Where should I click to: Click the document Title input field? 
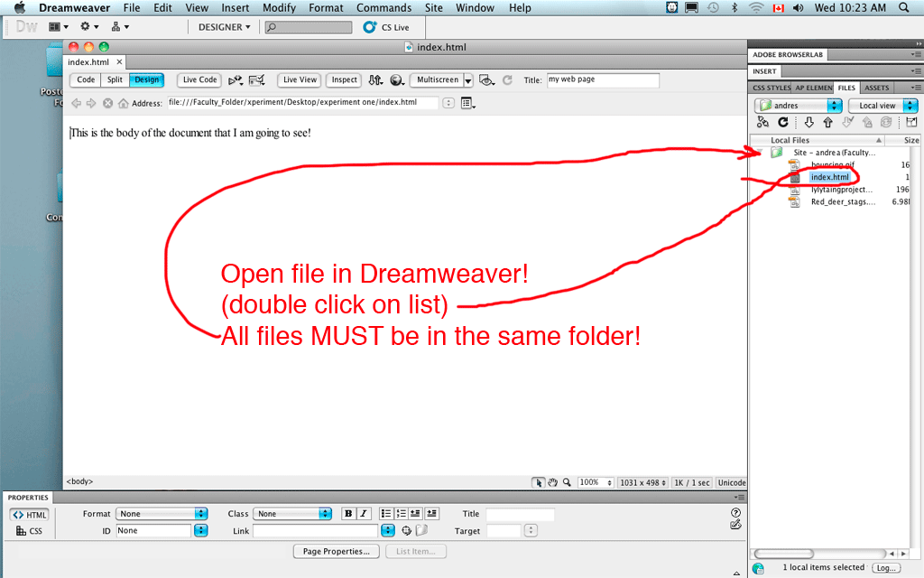click(603, 80)
